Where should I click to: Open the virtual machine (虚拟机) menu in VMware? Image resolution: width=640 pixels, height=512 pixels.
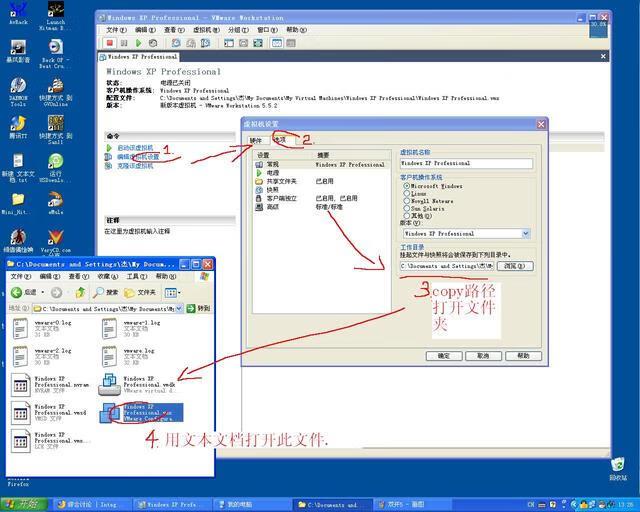[x=206, y=30]
